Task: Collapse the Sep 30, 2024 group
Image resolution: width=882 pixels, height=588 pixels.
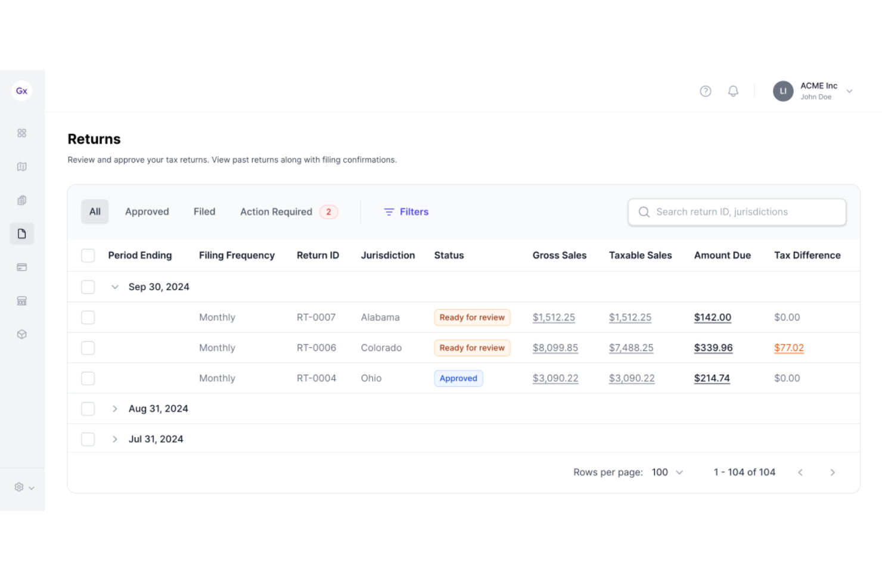Action: 114,287
